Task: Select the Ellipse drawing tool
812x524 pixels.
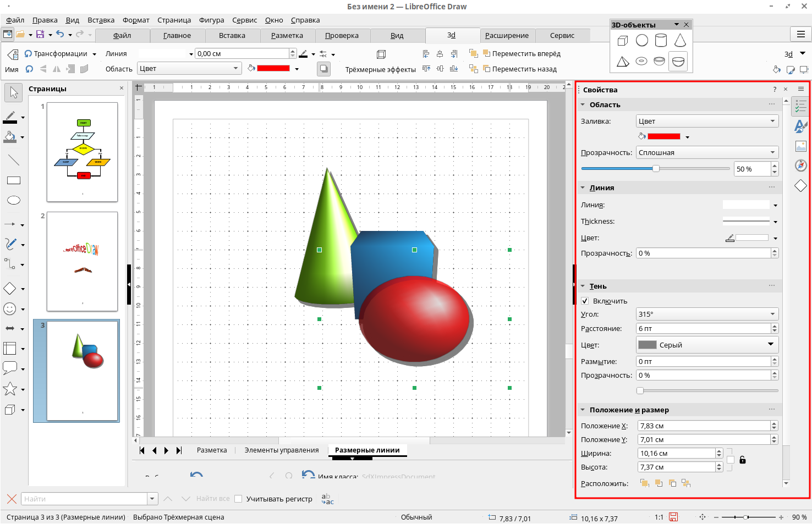Action: pos(14,200)
